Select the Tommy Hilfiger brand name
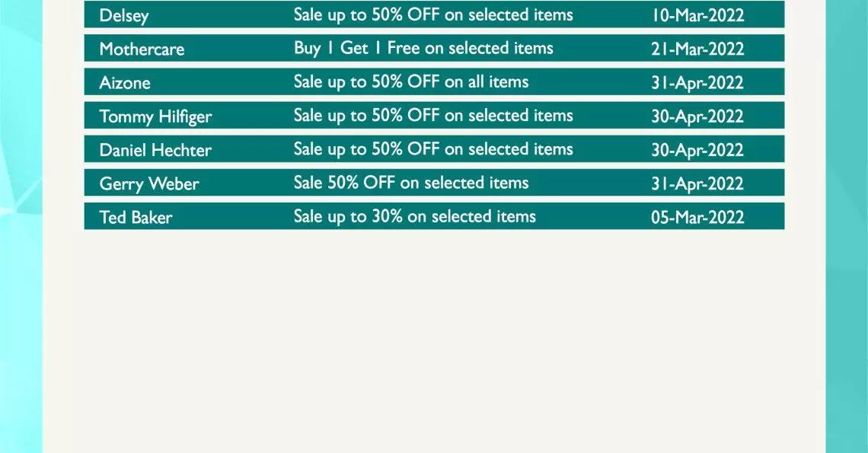 (x=155, y=116)
